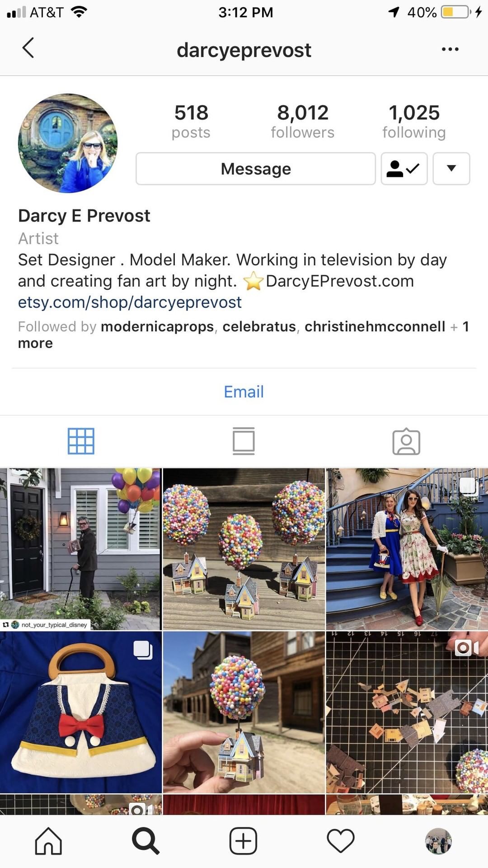Open the etsy.com/shop/darcyeprevost link
488x868 pixels.
tap(130, 302)
